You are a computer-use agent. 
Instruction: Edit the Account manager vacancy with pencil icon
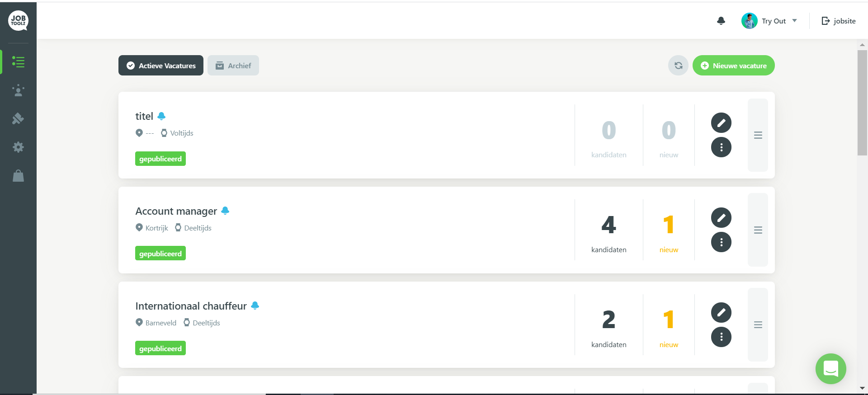click(x=721, y=218)
